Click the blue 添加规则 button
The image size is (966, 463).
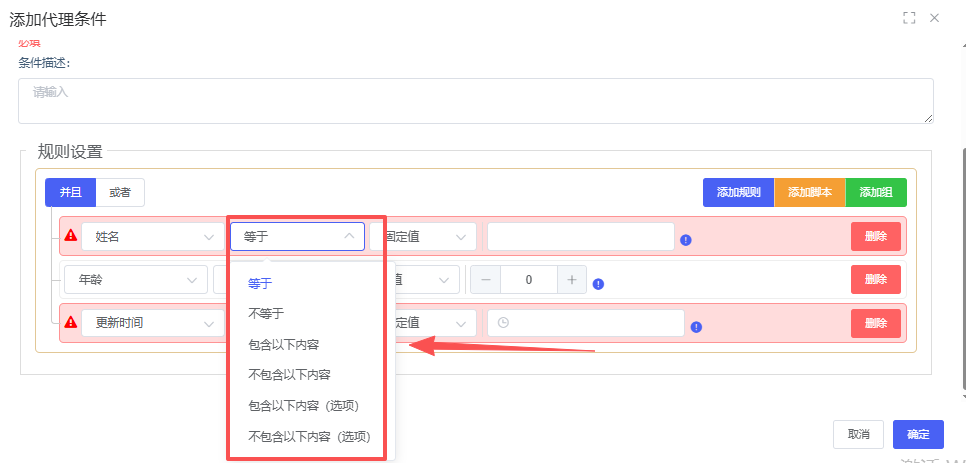click(738, 193)
